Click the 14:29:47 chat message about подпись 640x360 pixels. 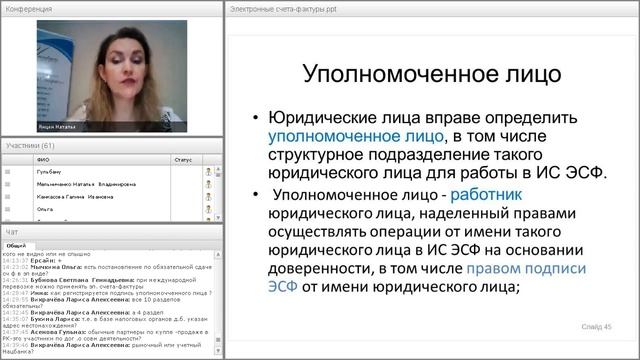point(107,293)
